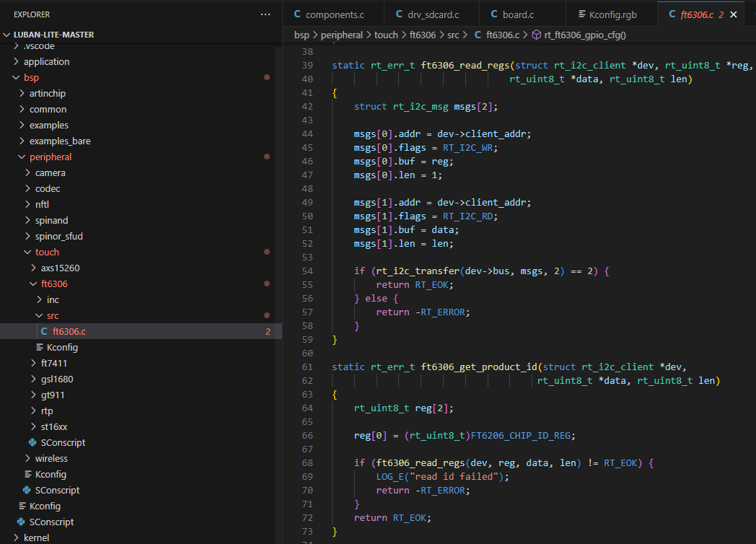Click rt_ft6306_gpio_cfg() breadcrumb item
Screen dimensions: 756x544
(584, 35)
